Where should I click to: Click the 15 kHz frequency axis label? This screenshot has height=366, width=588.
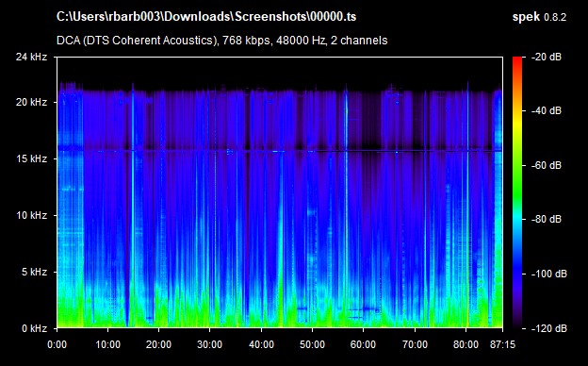(x=31, y=158)
